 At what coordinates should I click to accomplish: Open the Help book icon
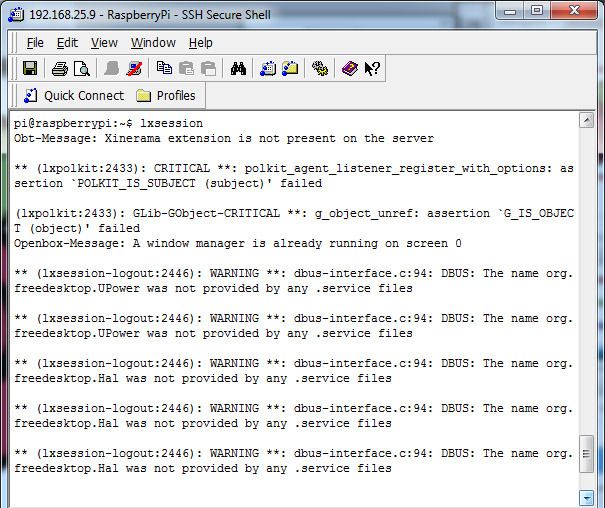(350, 69)
